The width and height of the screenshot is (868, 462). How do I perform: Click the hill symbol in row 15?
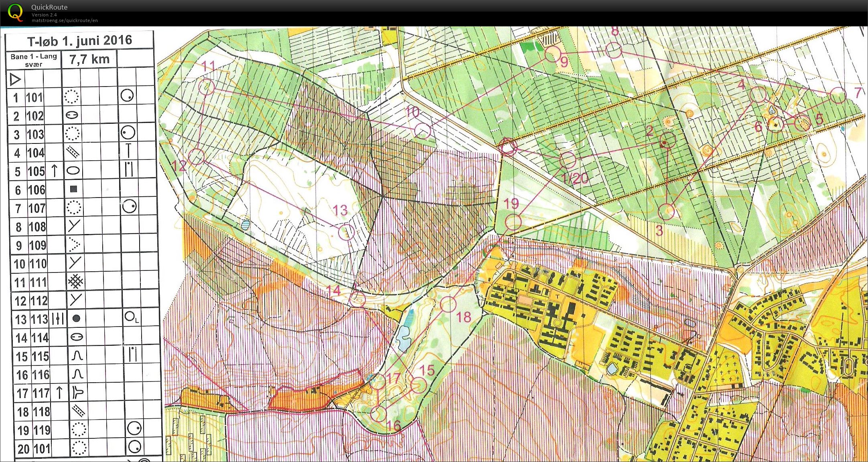(x=77, y=355)
